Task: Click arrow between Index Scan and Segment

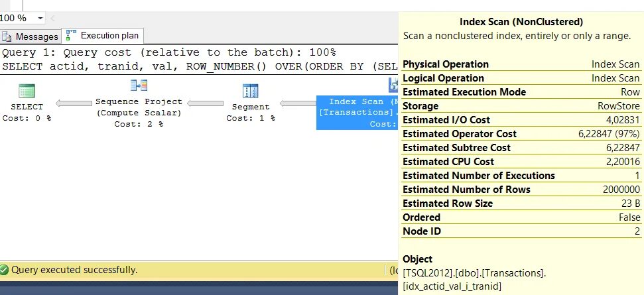Action: pos(298,103)
